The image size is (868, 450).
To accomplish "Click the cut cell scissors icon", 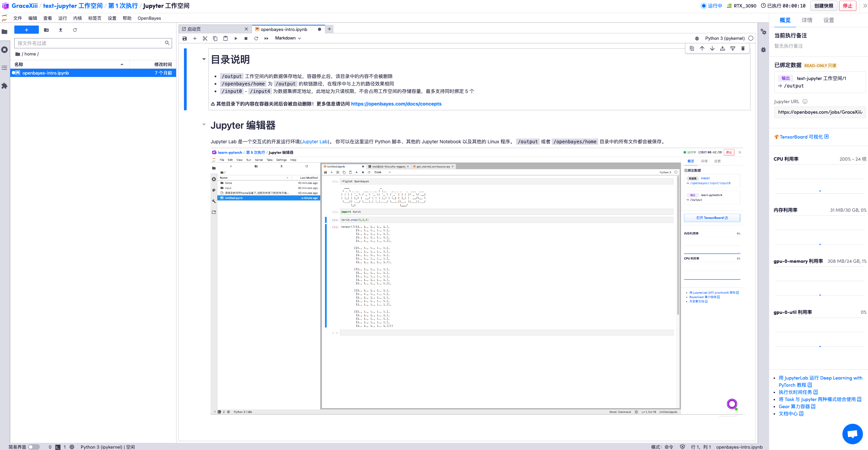I will pos(205,38).
